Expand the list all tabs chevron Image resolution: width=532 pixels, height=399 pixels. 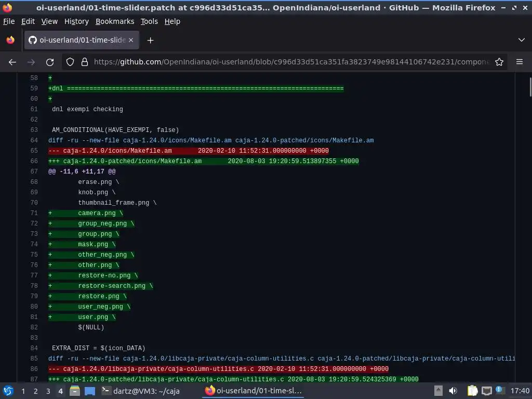522,40
